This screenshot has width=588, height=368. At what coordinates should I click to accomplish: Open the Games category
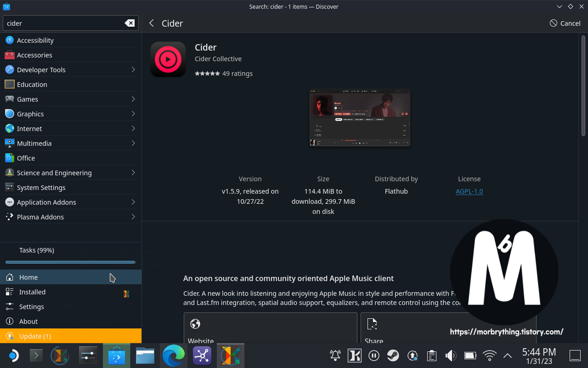point(71,99)
